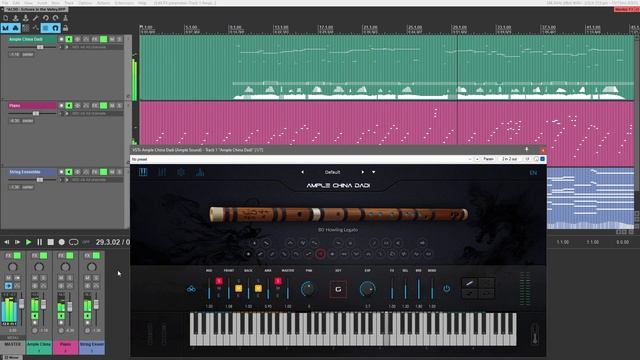Screen dimensions: 640x360
Task: Go to previous preset arrow beside Default
Action: [302, 172]
